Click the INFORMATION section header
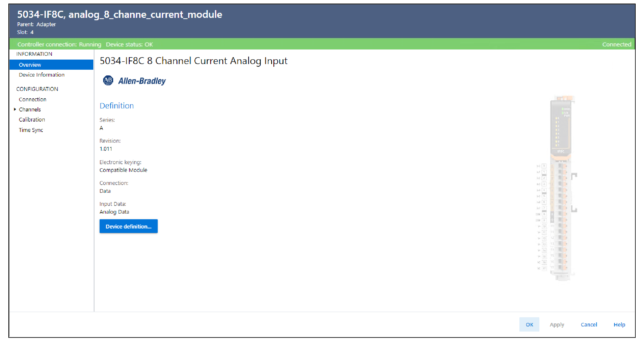 [x=34, y=54]
